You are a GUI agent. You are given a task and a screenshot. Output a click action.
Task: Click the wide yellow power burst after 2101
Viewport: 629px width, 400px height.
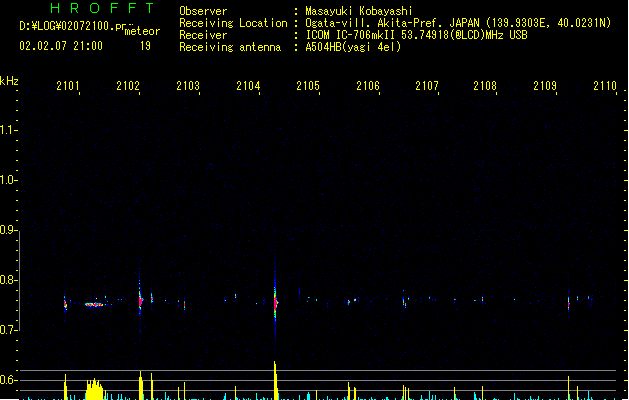pyautogui.click(x=95, y=389)
